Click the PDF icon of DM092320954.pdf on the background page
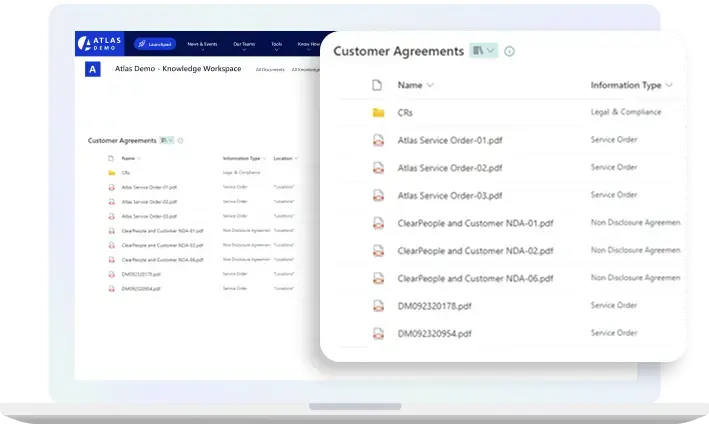Viewport: 709px width, 424px height. pyautogui.click(x=111, y=288)
